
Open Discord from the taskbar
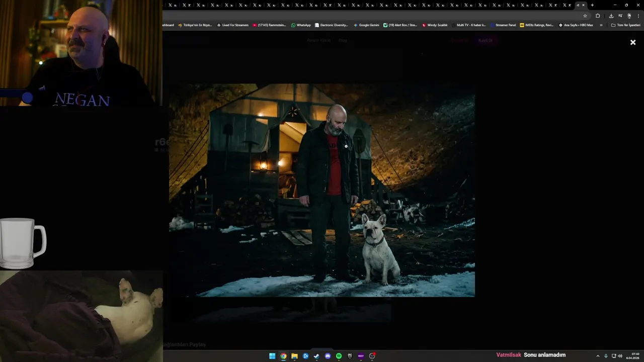328,356
